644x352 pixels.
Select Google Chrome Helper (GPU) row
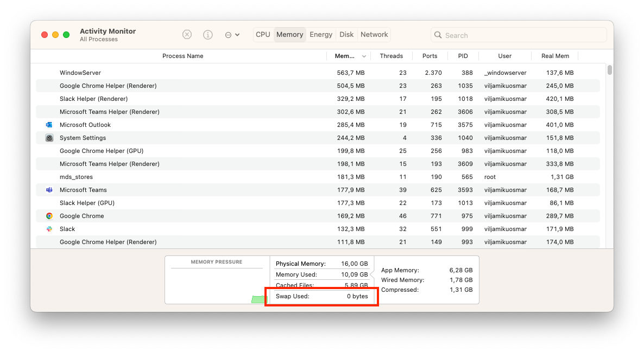click(318, 151)
